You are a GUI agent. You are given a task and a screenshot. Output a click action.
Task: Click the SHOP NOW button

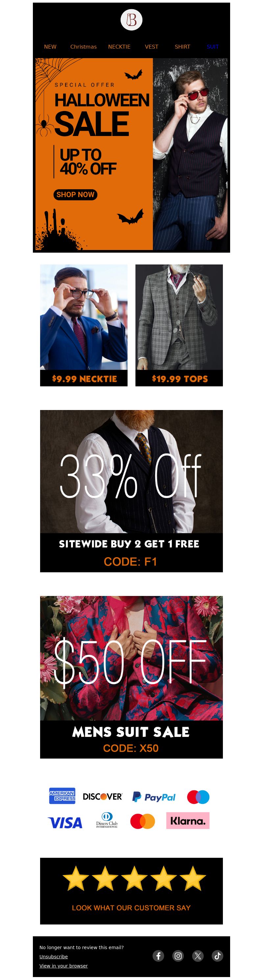coord(75,194)
